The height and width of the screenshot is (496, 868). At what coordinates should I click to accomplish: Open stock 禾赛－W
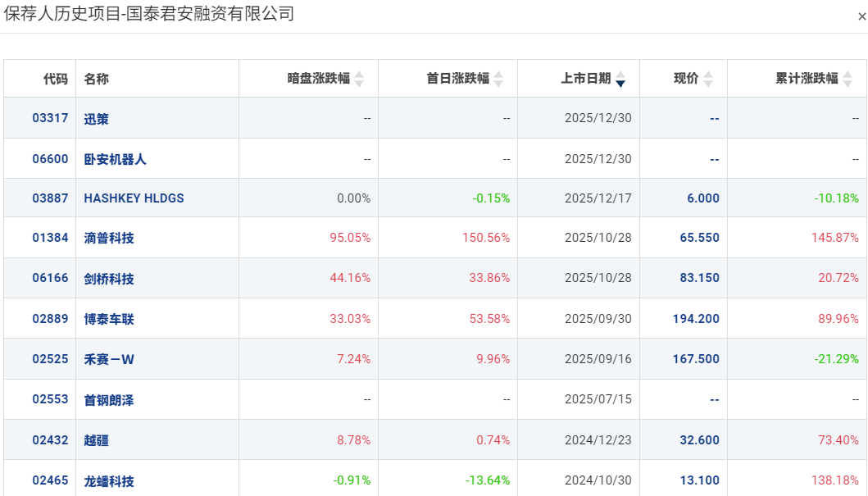109,359
